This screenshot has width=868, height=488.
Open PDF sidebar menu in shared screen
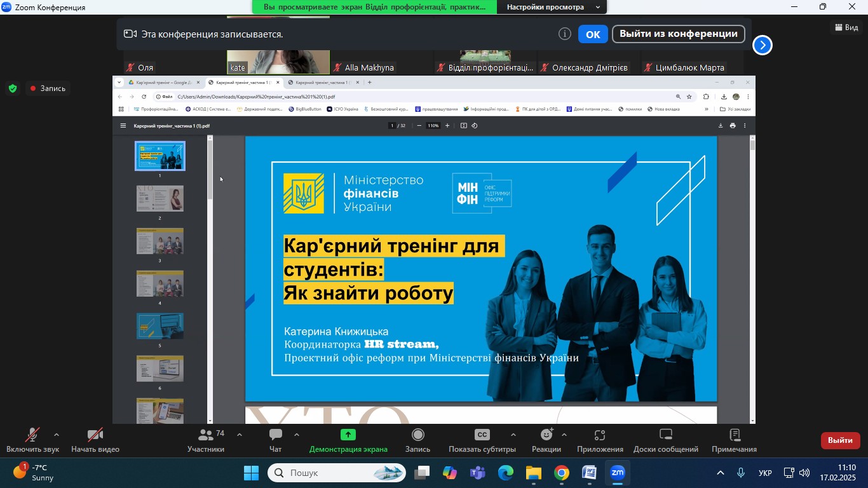tap(123, 126)
